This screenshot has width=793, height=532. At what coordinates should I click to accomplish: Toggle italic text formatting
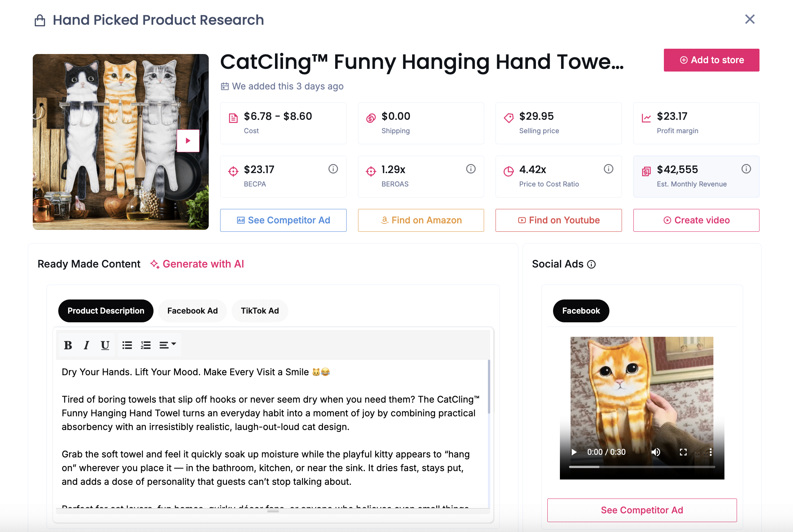[x=86, y=345]
